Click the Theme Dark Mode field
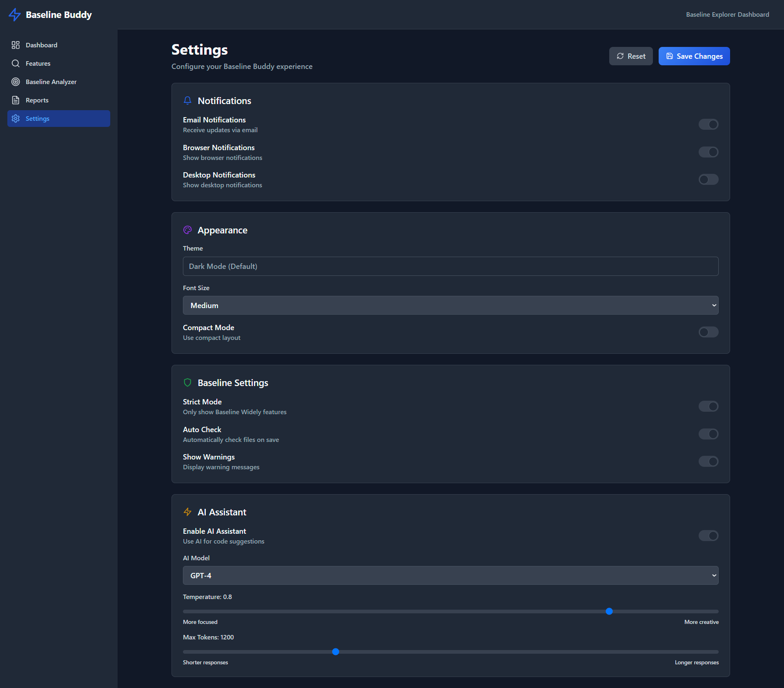The height and width of the screenshot is (688, 784). pos(450,266)
